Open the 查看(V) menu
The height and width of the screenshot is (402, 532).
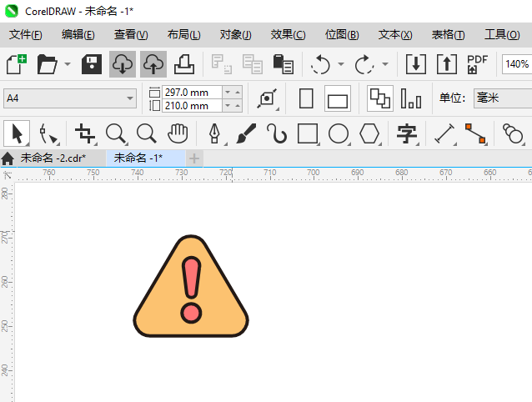131,34
